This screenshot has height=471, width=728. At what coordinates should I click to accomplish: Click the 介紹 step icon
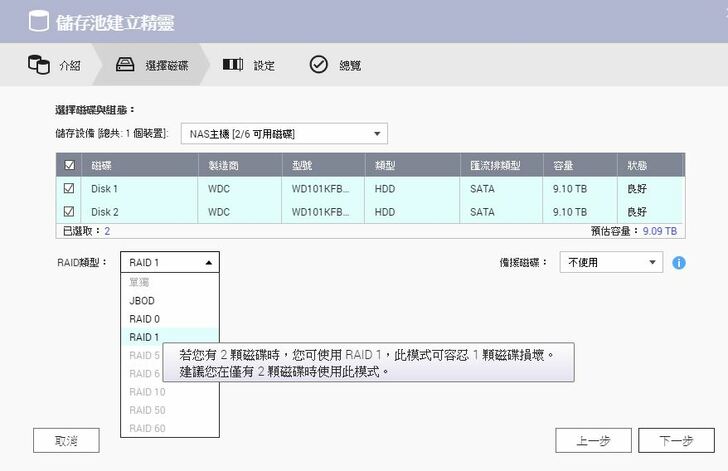point(38,65)
